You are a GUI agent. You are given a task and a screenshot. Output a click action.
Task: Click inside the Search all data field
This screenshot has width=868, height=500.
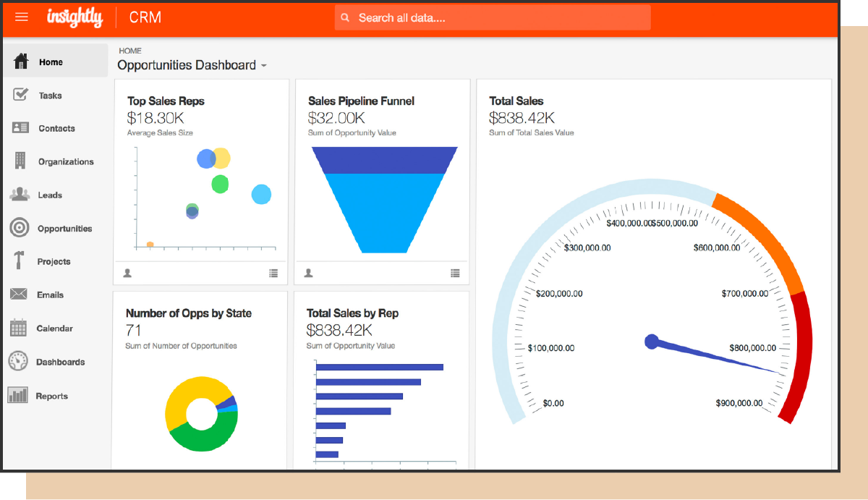pyautogui.click(x=492, y=17)
